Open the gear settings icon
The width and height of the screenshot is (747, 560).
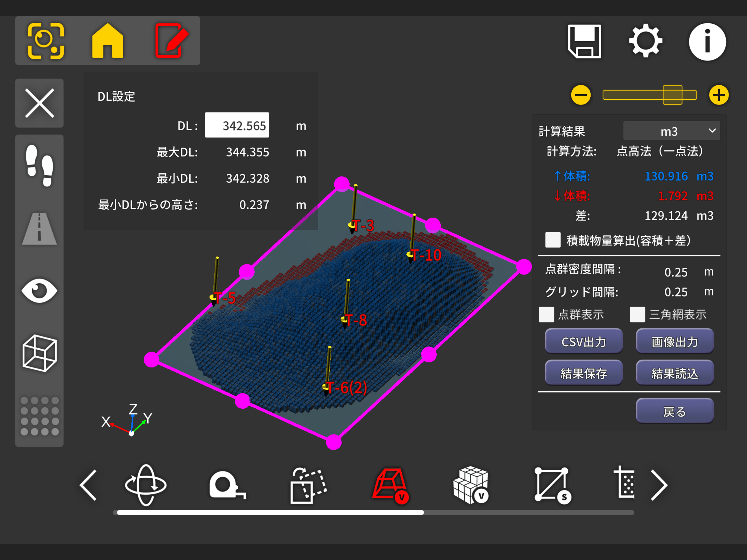click(x=645, y=40)
